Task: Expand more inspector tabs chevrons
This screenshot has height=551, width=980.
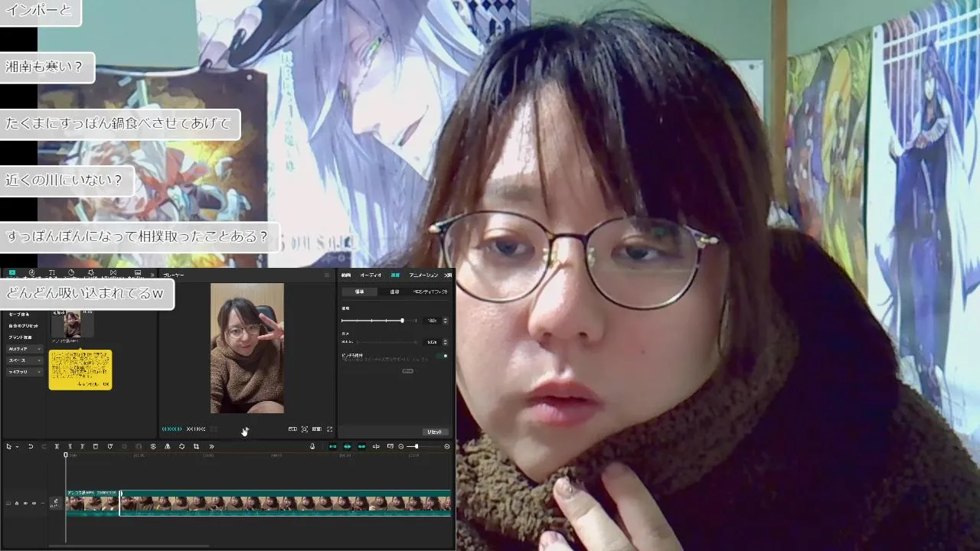Action: pos(448,275)
